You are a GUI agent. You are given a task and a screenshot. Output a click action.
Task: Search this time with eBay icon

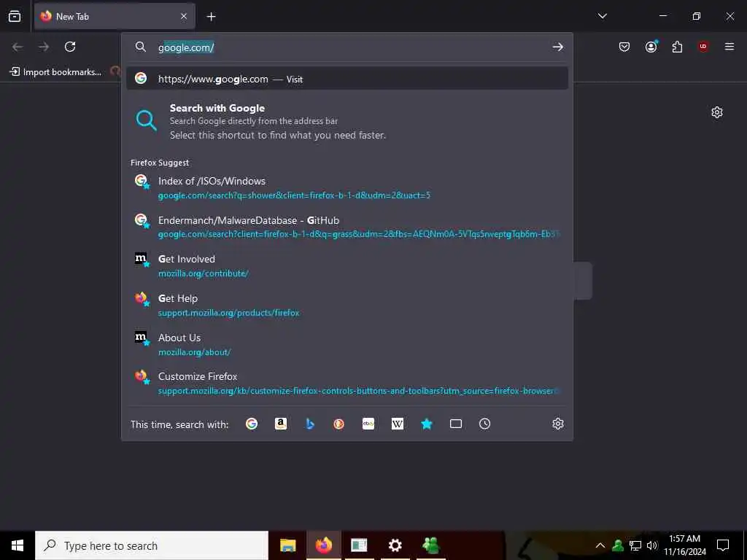[368, 424]
